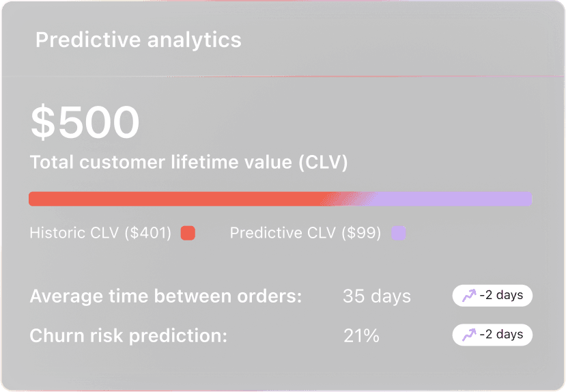This screenshot has height=392, width=566.
Task: Click the trend arrow icon beside churn risk
Action: pos(469,335)
